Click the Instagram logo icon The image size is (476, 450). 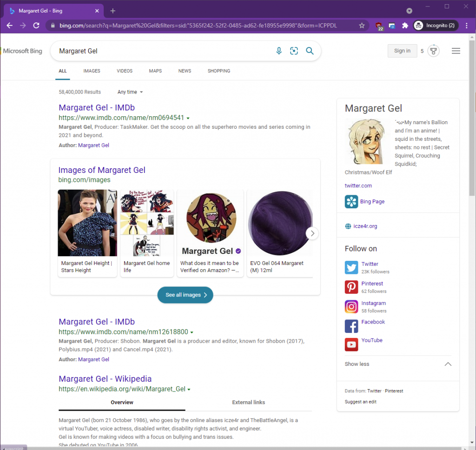click(351, 306)
